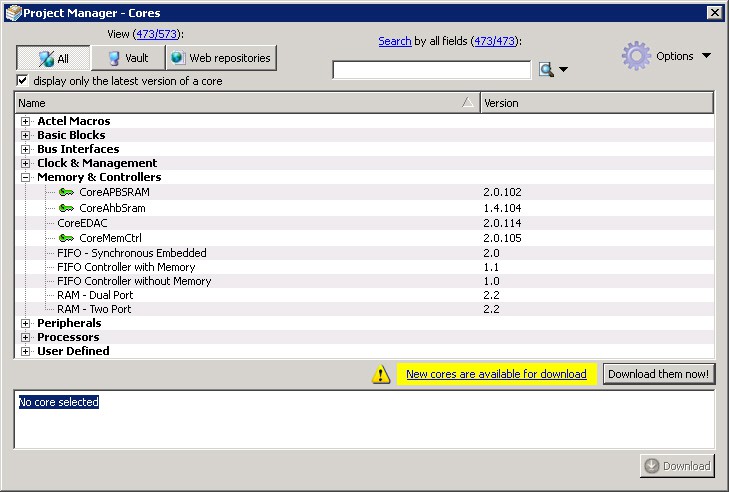Image resolution: width=729 pixels, height=492 pixels.
Task: Click the Download button
Action: (x=677, y=465)
